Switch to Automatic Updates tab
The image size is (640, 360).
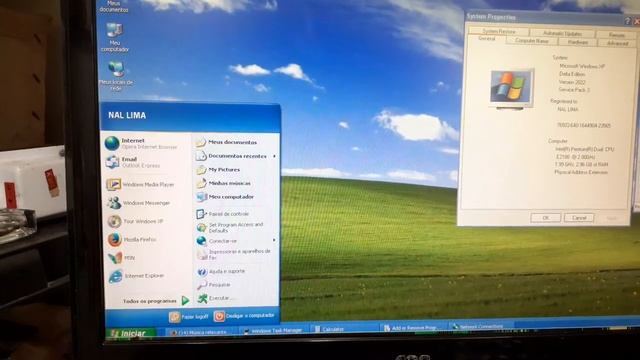click(x=562, y=33)
